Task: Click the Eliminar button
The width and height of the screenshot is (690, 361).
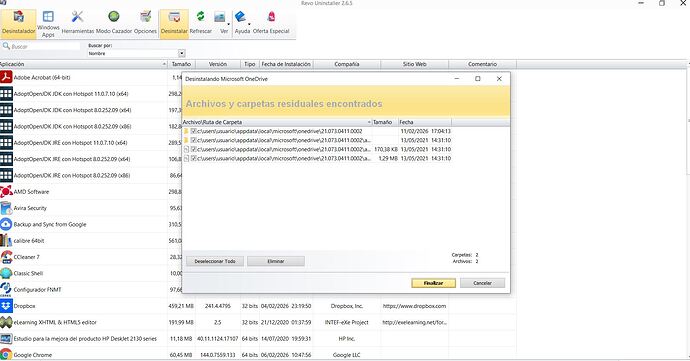Action: click(x=276, y=261)
